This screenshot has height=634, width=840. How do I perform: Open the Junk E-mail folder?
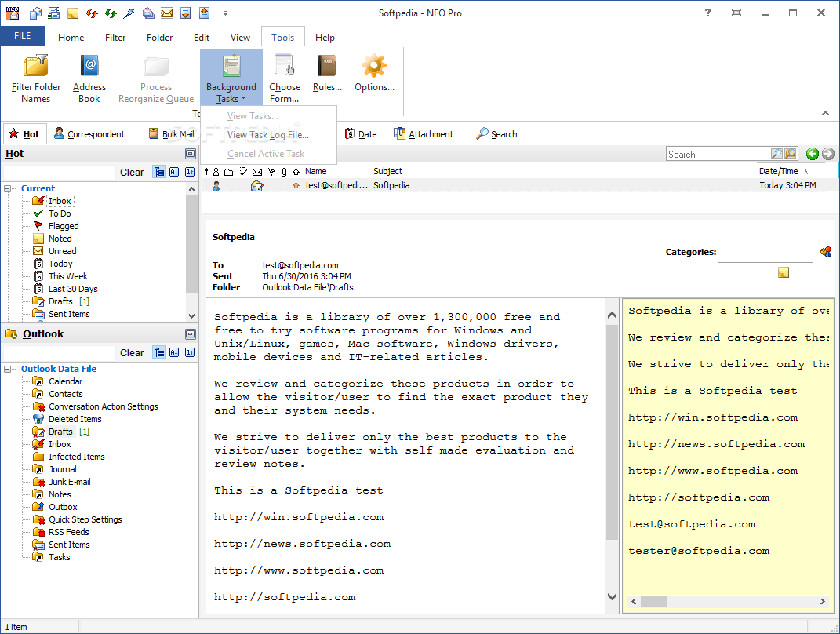(70, 482)
